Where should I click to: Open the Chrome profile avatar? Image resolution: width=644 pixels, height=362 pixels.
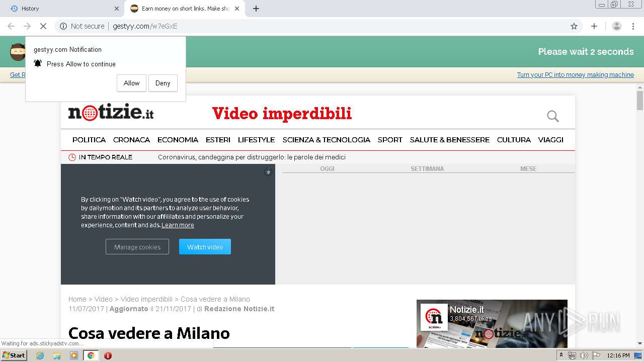(617, 26)
